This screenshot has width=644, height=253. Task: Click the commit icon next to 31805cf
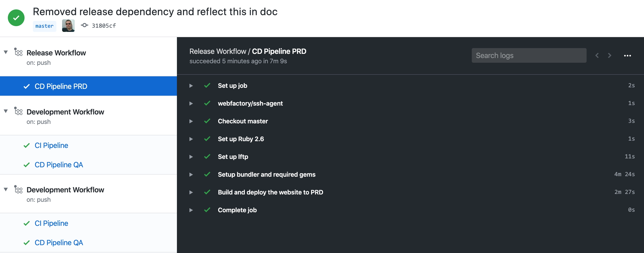85,25
